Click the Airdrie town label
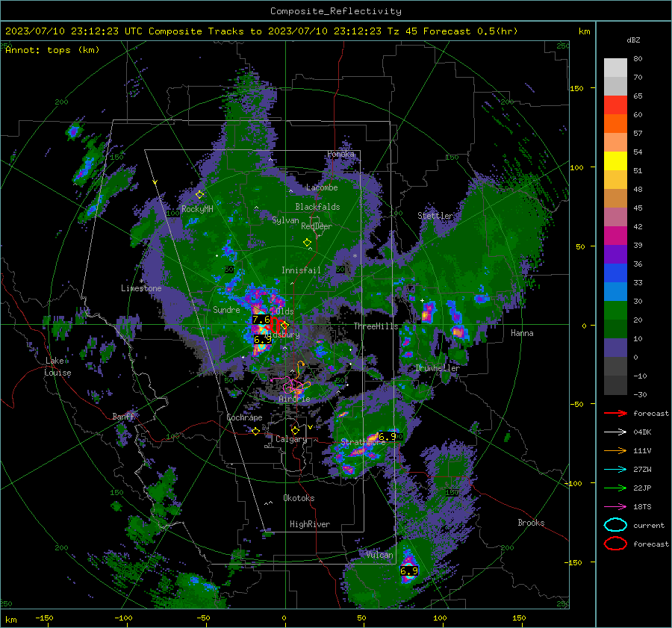Image resolution: width=672 pixels, height=628 pixels. (294, 399)
